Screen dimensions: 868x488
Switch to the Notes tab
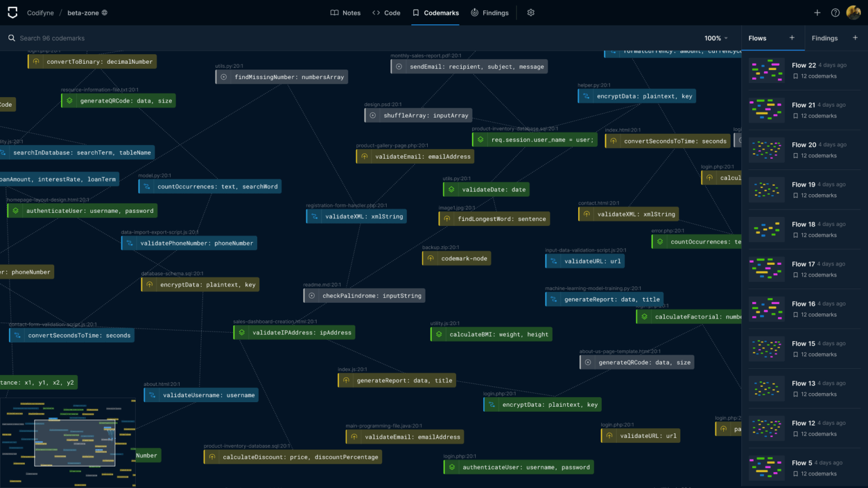click(345, 12)
